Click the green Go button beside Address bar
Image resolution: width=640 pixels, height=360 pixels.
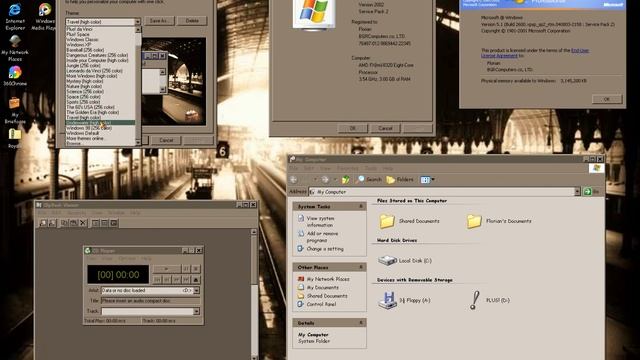tap(587, 191)
